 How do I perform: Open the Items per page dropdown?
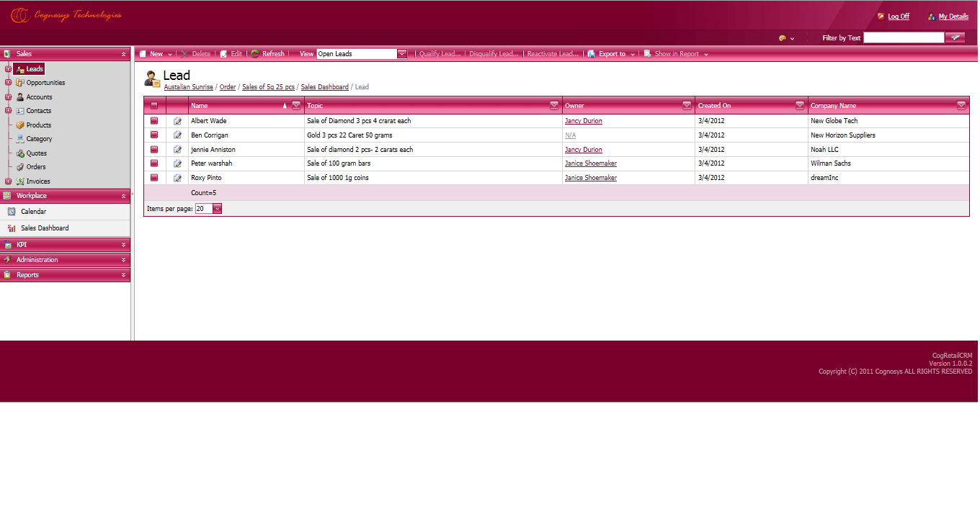(217, 209)
